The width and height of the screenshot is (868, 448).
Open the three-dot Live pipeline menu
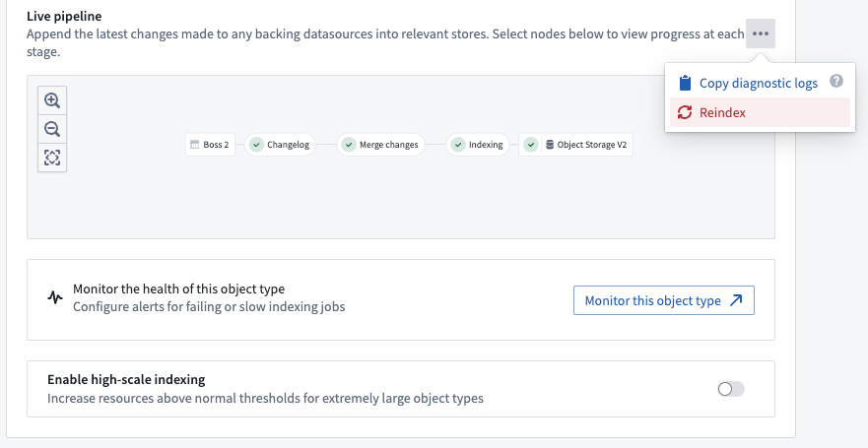click(760, 33)
